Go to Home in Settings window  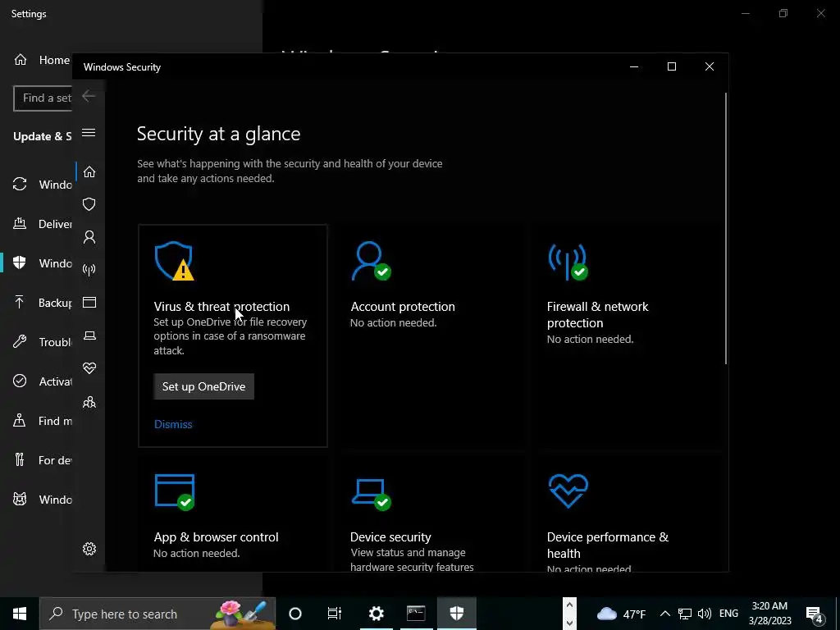(x=41, y=60)
